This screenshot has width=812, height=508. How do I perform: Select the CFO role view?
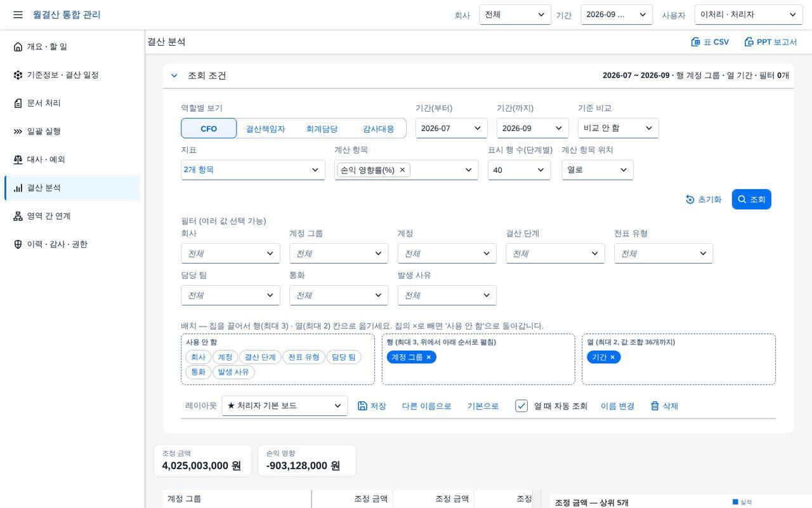coord(209,128)
